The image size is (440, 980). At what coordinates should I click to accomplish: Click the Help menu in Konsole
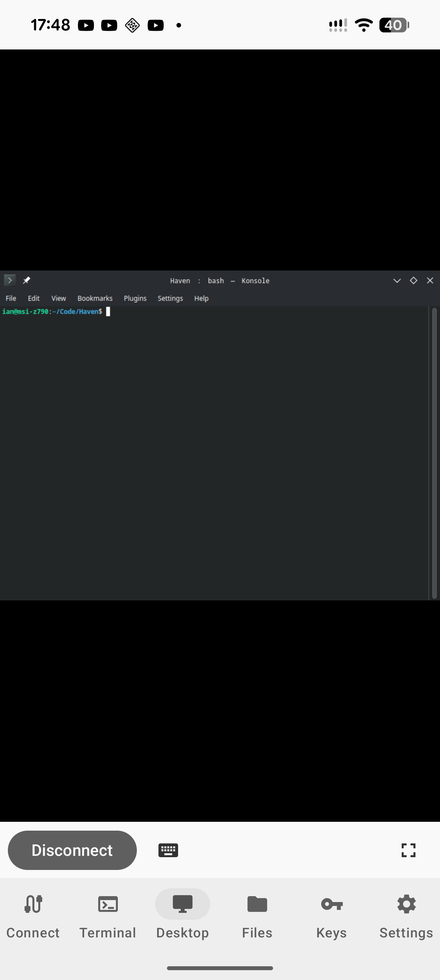point(201,298)
